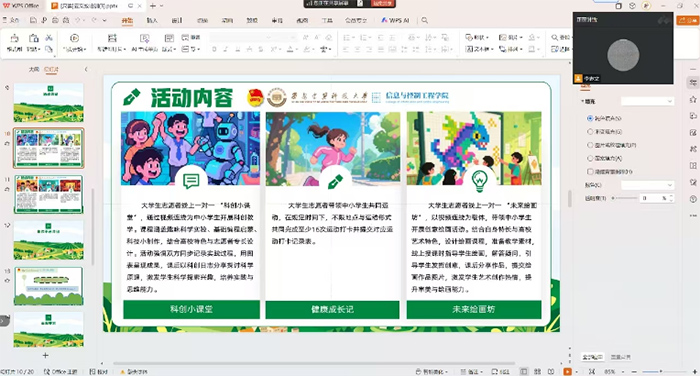Click the Paste clipboard icon
700x376 pixels.
pyautogui.click(x=33, y=38)
